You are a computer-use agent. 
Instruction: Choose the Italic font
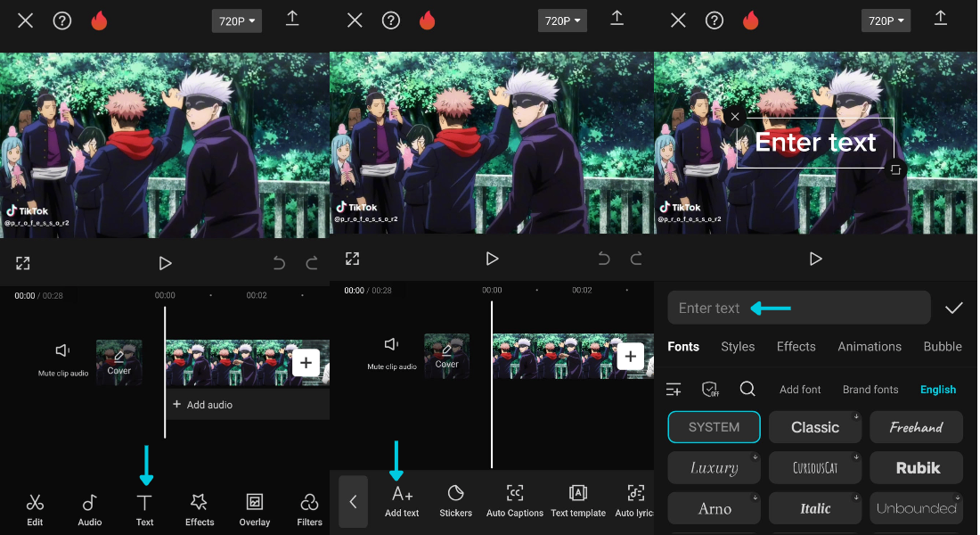tap(815, 508)
